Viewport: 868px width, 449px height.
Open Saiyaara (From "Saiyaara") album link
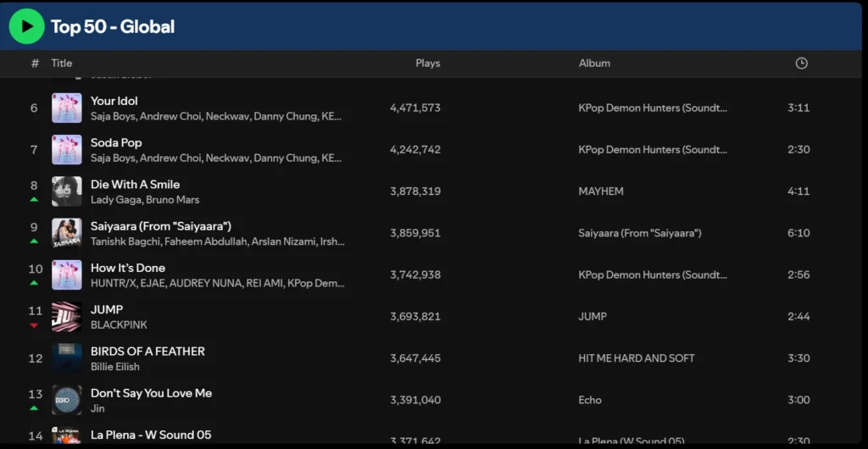[x=640, y=233]
